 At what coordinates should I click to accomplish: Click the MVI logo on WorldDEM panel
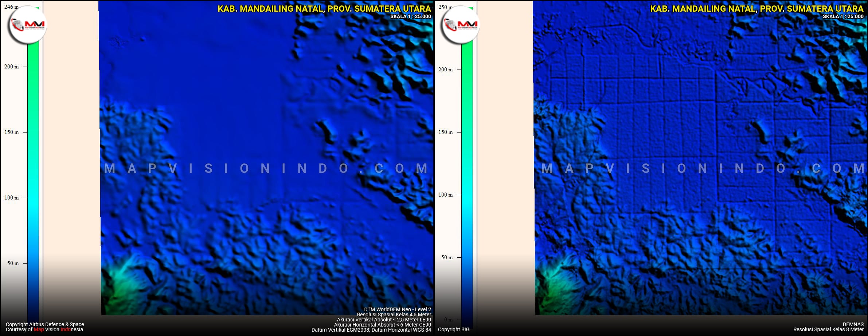28,25
